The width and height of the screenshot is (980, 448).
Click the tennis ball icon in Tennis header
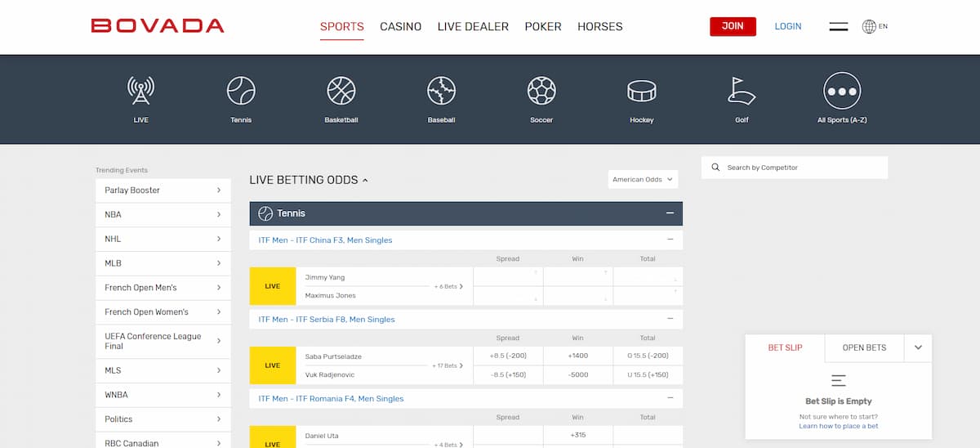(x=265, y=213)
